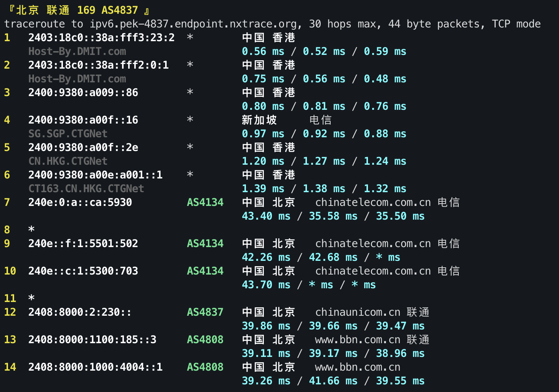Select hop 2 address 2403:18c0::38a:fff2:0:1

click(x=98, y=65)
